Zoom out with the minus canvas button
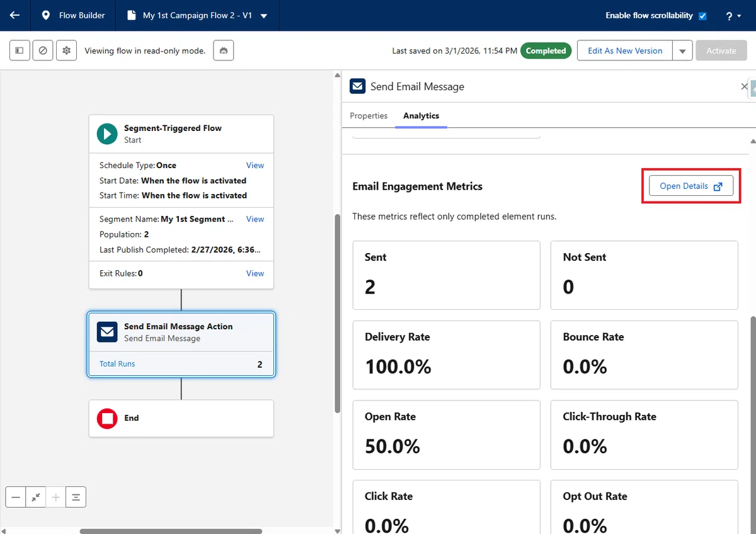This screenshot has height=534, width=756. tap(16, 497)
